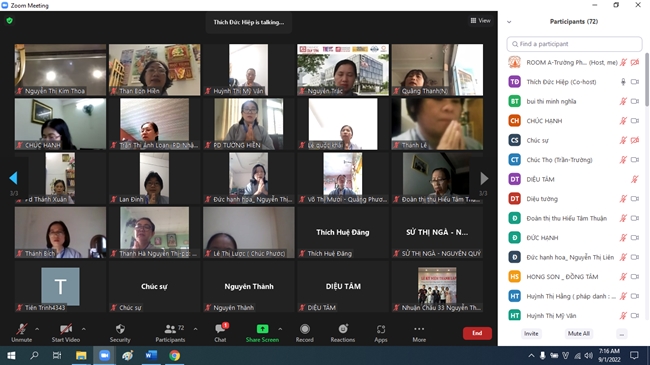Click the Invite button
This screenshot has width=650, height=365.
[531, 333]
